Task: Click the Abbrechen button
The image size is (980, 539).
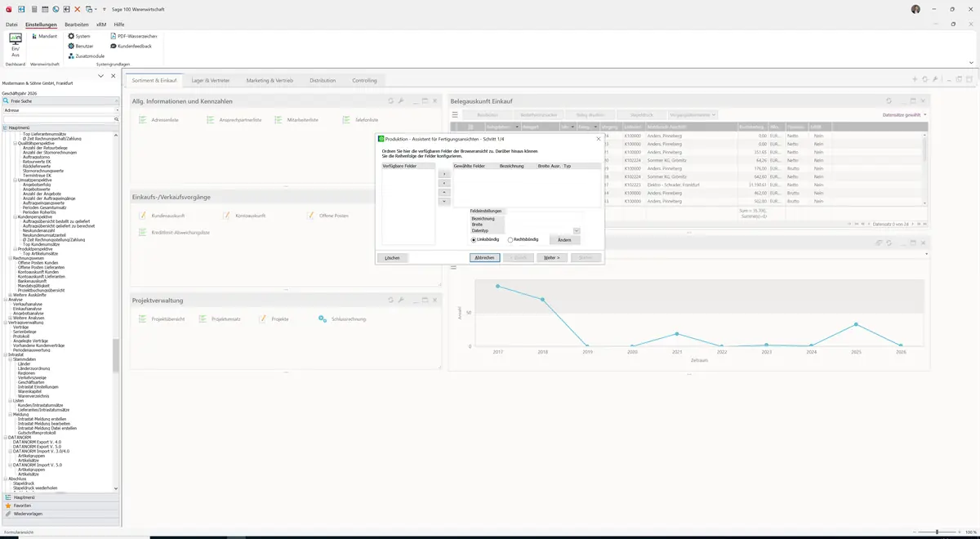Action: click(484, 257)
